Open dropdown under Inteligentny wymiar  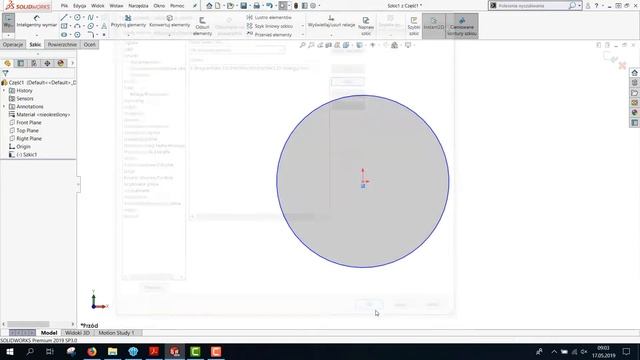point(37,35)
